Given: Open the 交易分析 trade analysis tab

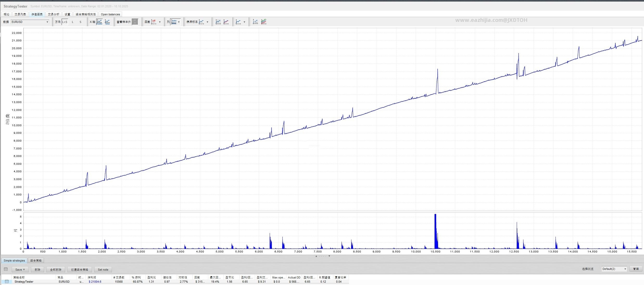Looking at the screenshot, I should 54,14.
